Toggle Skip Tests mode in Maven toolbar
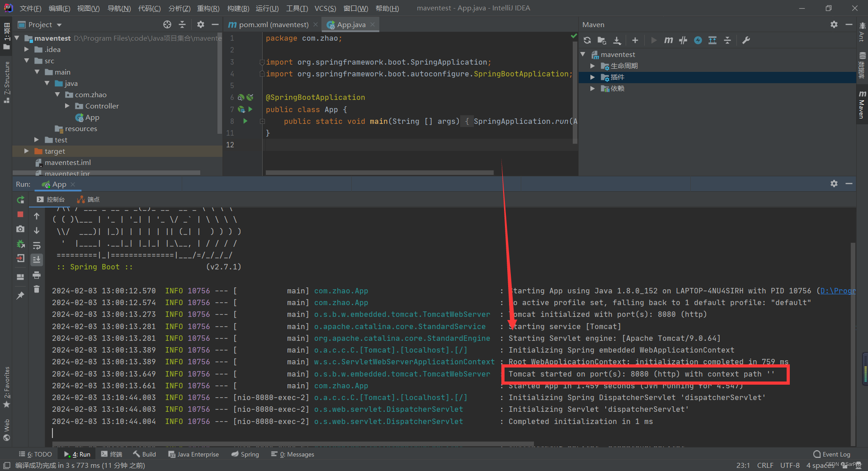 click(x=698, y=40)
